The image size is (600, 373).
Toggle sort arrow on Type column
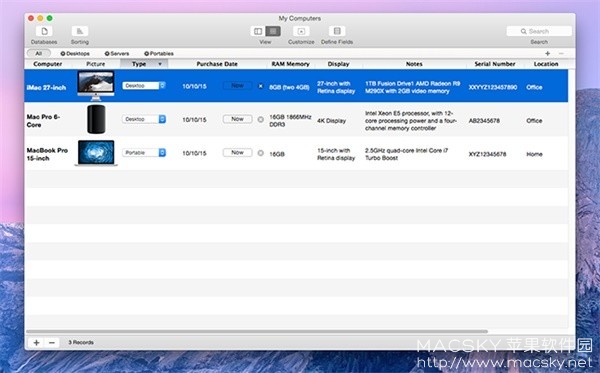(160, 64)
